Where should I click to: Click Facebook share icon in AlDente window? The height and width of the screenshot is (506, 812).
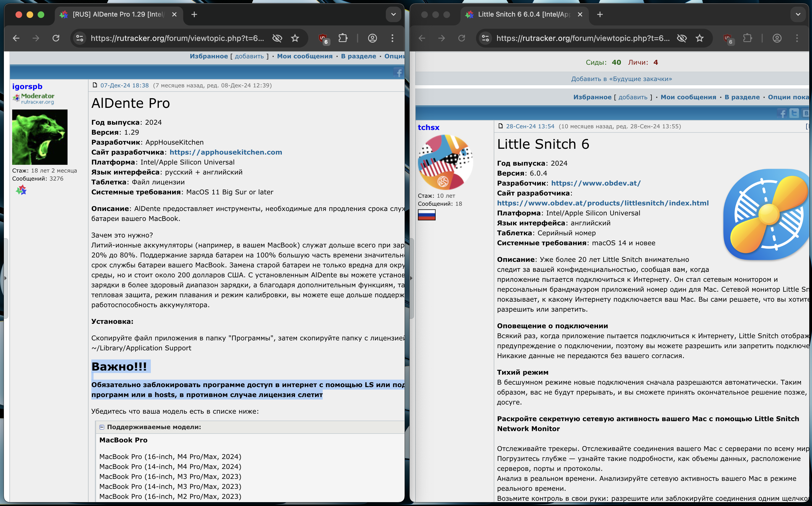point(399,73)
